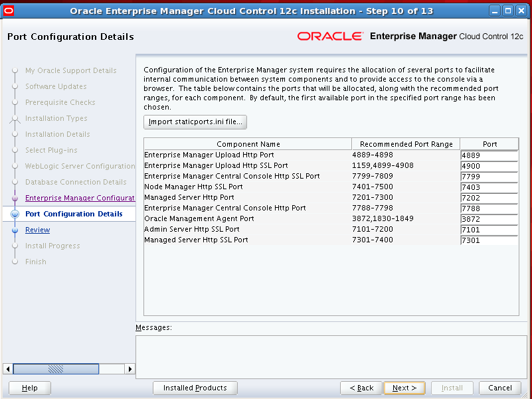Screen dimensions: 532x399
Task: Go back with the Back button
Action: [x=361, y=388]
